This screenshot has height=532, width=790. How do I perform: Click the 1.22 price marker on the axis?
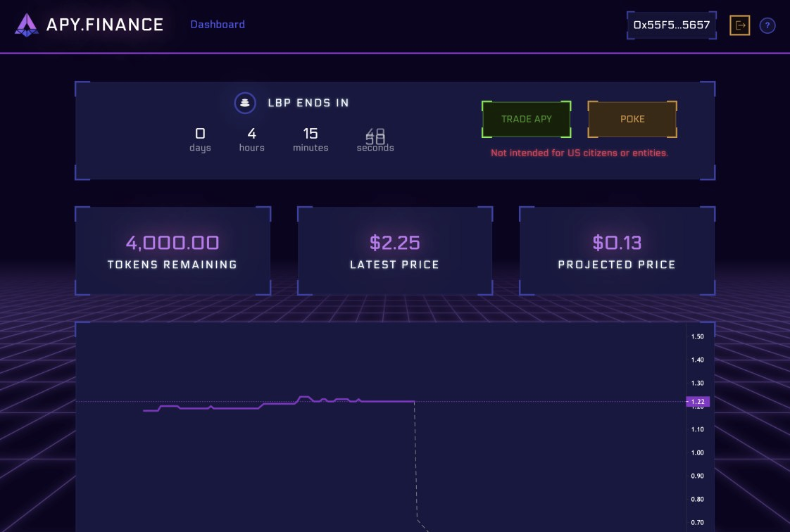(x=698, y=402)
